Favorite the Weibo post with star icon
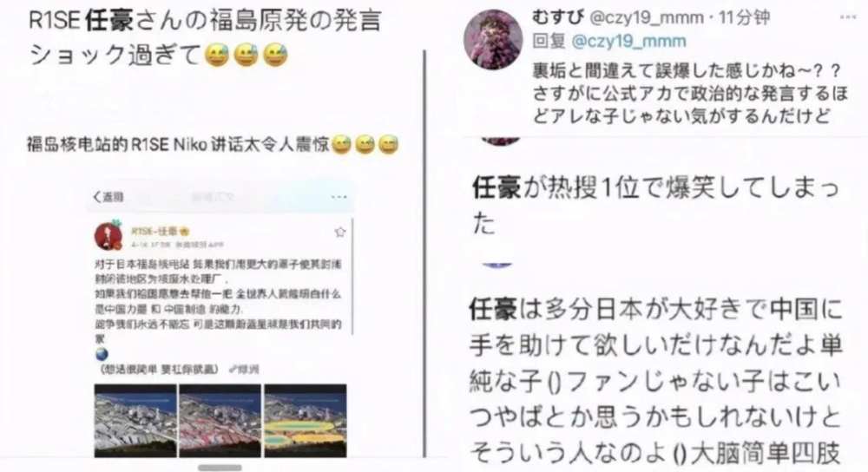This screenshot has height=472, width=868. [340, 233]
